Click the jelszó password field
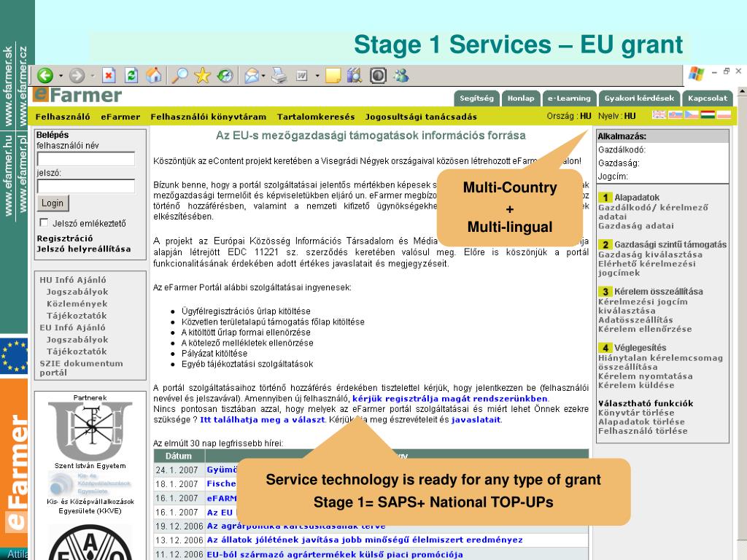747x560 pixels. [x=86, y=186]
